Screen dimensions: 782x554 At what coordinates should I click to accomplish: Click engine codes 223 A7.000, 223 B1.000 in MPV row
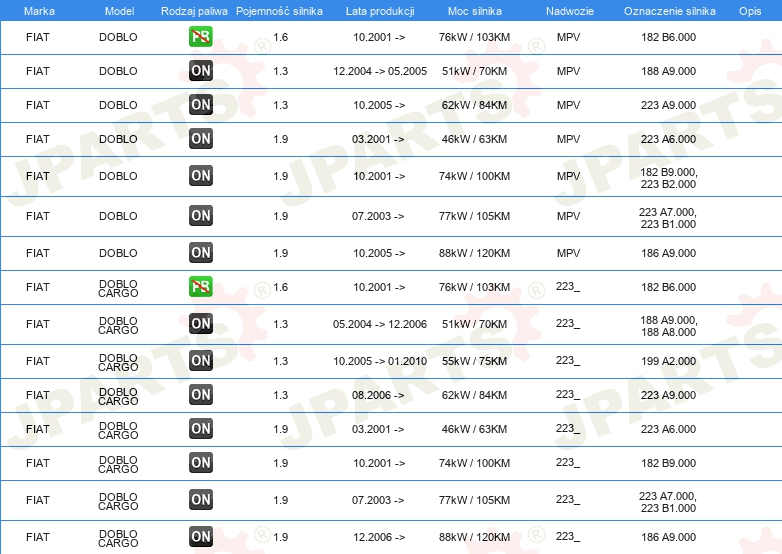668,218
